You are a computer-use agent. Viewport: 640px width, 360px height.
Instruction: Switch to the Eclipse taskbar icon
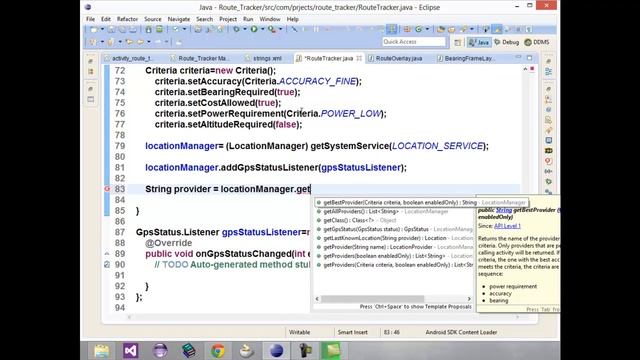[276, 351]
